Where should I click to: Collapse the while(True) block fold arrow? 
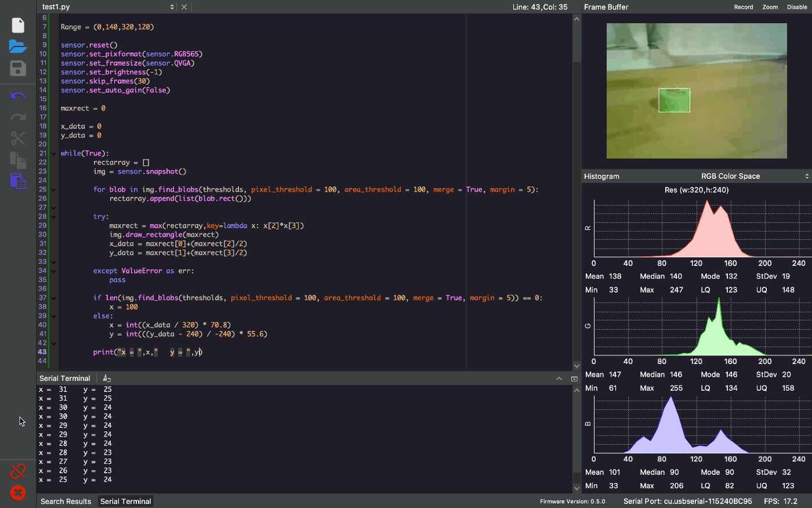click(53, 154)
